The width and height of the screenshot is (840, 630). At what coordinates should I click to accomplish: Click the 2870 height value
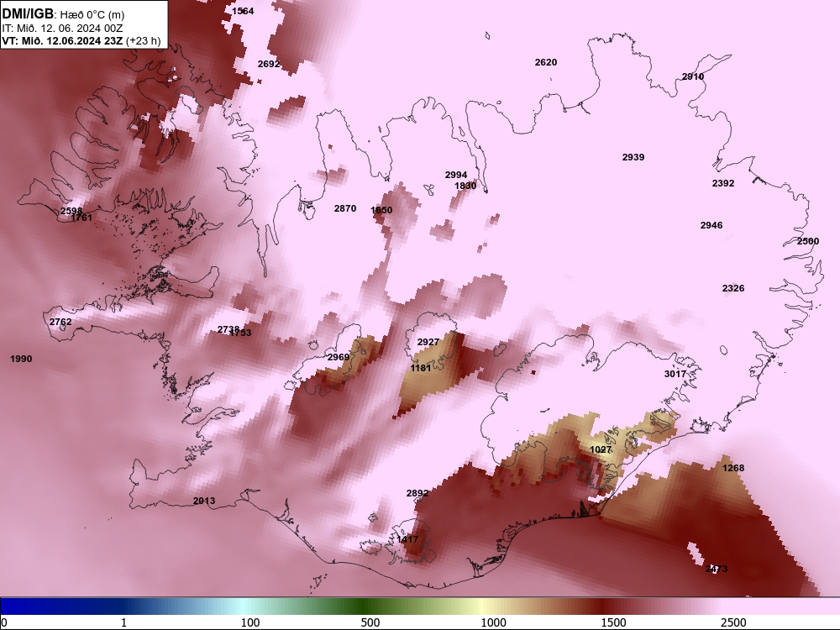pos(345,208)
